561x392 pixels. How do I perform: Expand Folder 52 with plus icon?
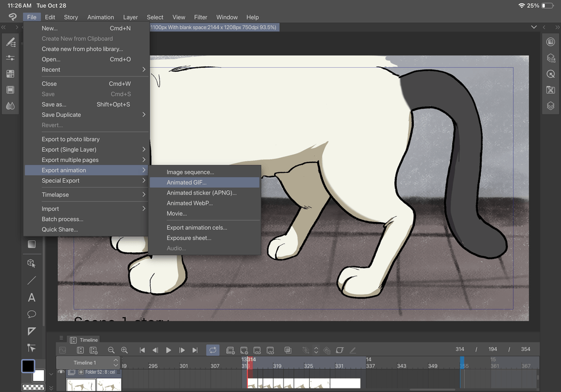click(81, 372)
